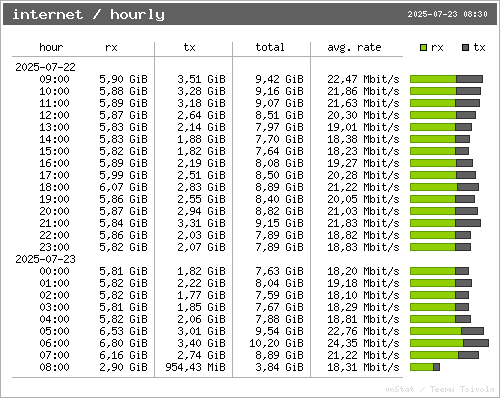Click tx value 1,88 GiB
The width and height of the screenshot is (500, 398).
[x=201, y=139]
